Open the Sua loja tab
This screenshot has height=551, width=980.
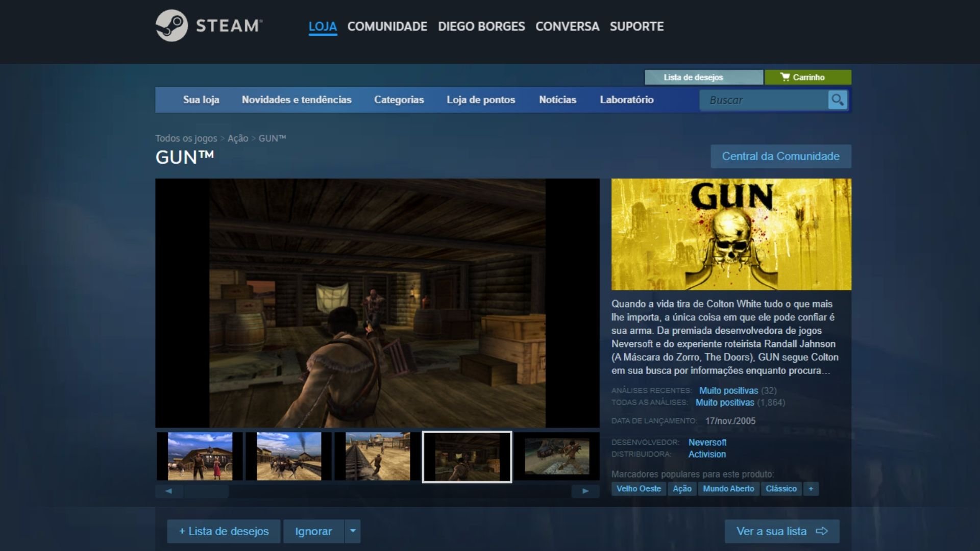[201, 100]
